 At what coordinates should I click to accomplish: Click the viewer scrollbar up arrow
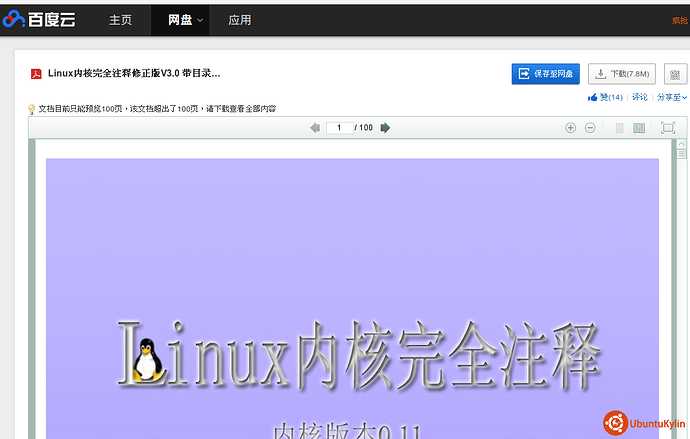point(682,144)
